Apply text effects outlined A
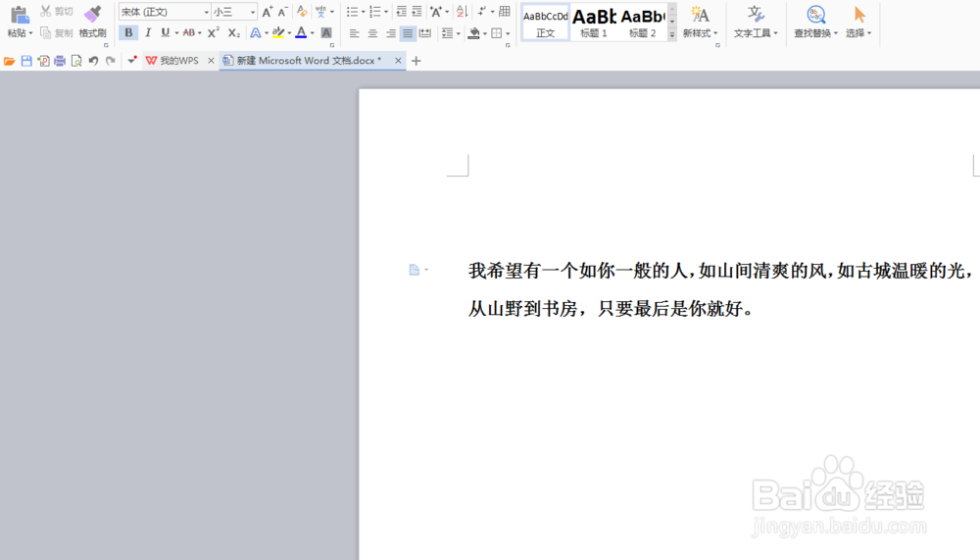 coord(255,32)
